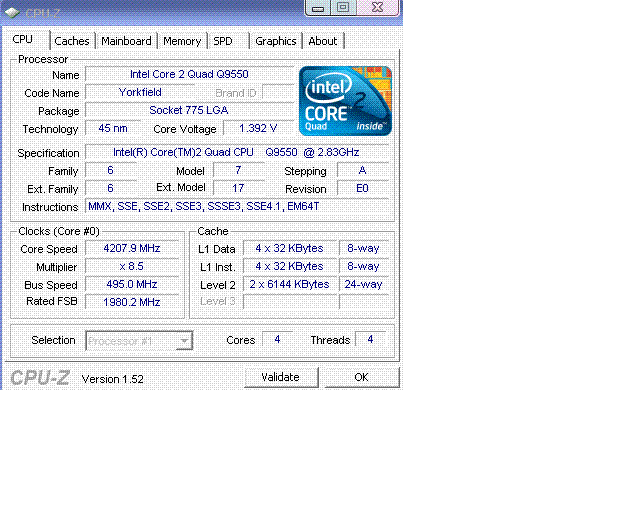Screen dimensions: 640x512
Task: Click the Instructions list starting with MMX
Action: tap(237, 207)
